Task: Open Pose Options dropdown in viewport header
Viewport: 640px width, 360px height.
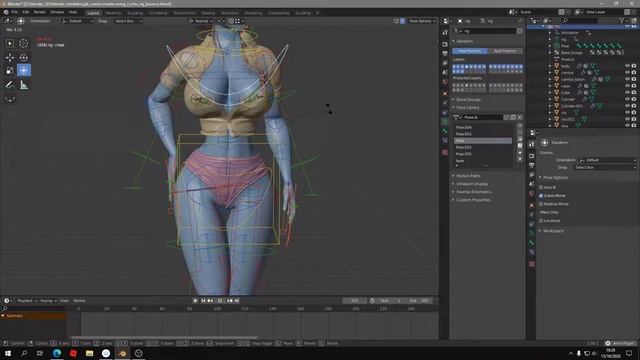Action: pos(422,21)
